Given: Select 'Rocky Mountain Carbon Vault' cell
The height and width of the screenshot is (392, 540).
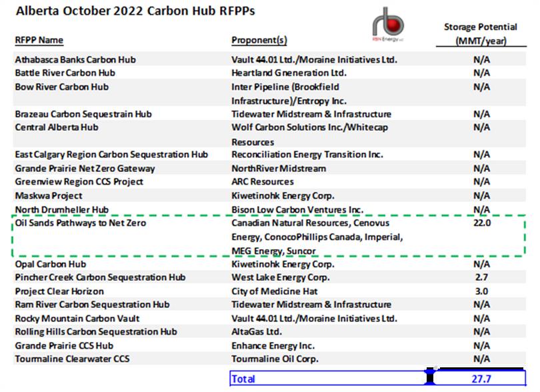Looking at the screenshot, I should click(x=77, y=319).
